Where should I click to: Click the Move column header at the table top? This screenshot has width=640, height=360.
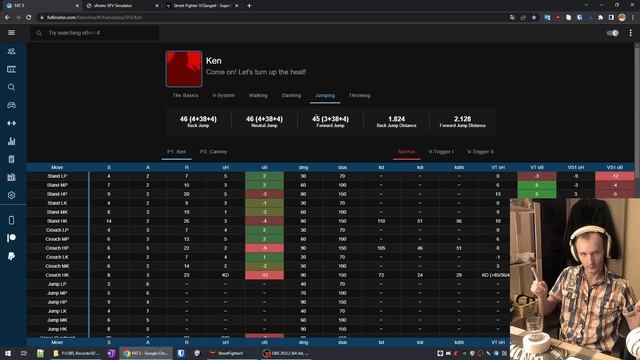(x=57, y=167)
